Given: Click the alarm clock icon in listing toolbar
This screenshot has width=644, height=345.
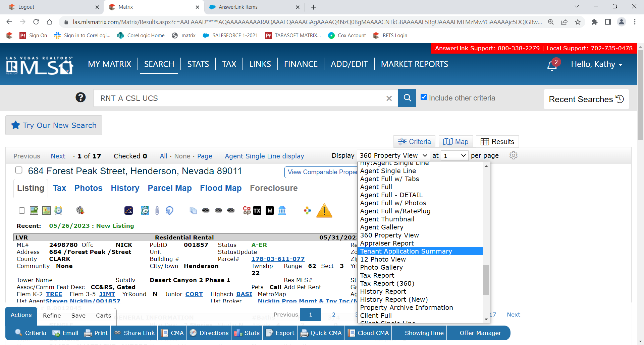Looking at the screenshot, I should click(58, 210).
